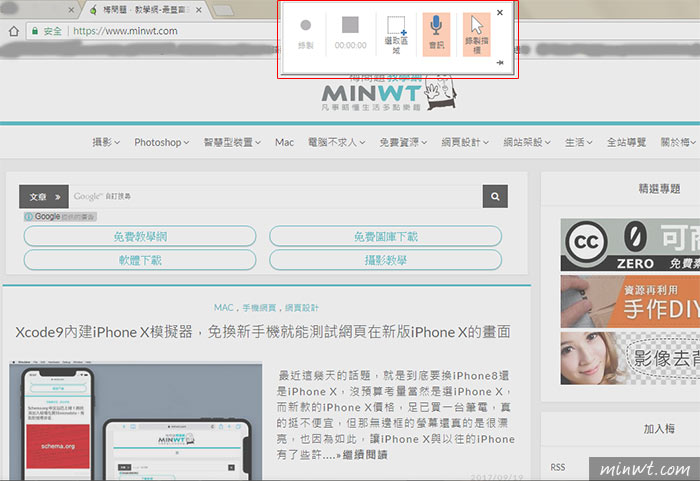
Task: Pin the recording toolbar with the pin icon
Action: tap(500, 63)
